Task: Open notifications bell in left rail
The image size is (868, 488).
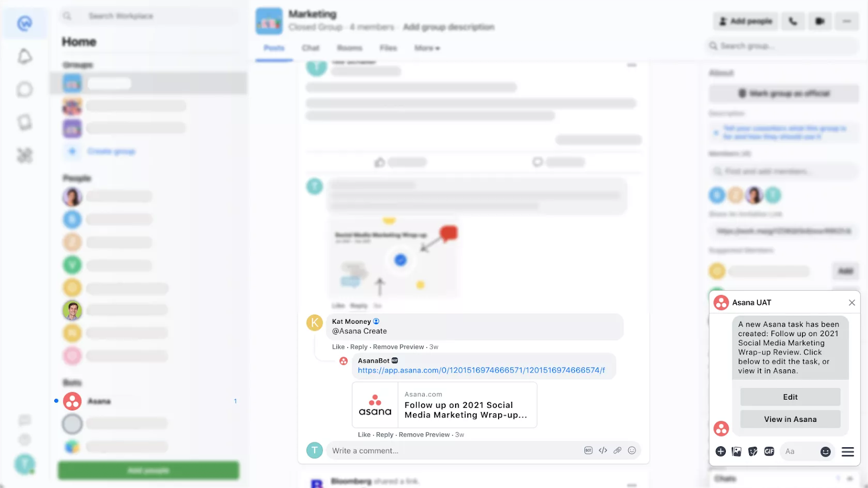Action: [25, 56]
